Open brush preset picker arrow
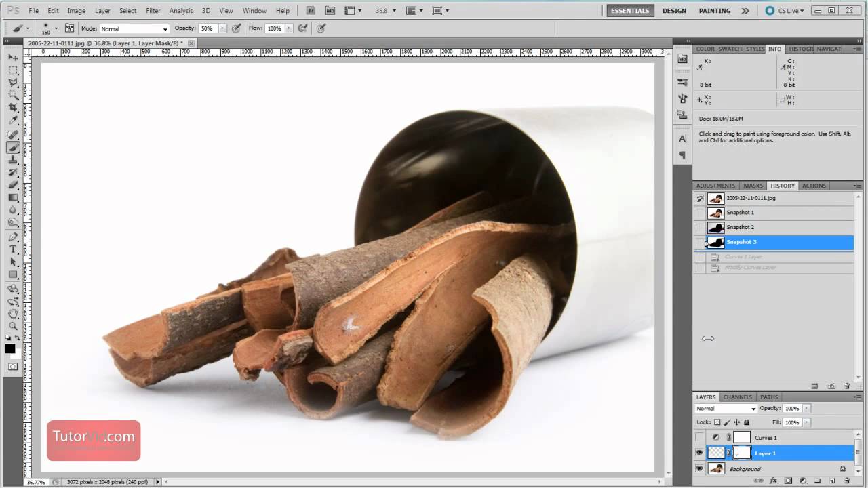This screenshot has height=488, width=868. click(55, 28)
